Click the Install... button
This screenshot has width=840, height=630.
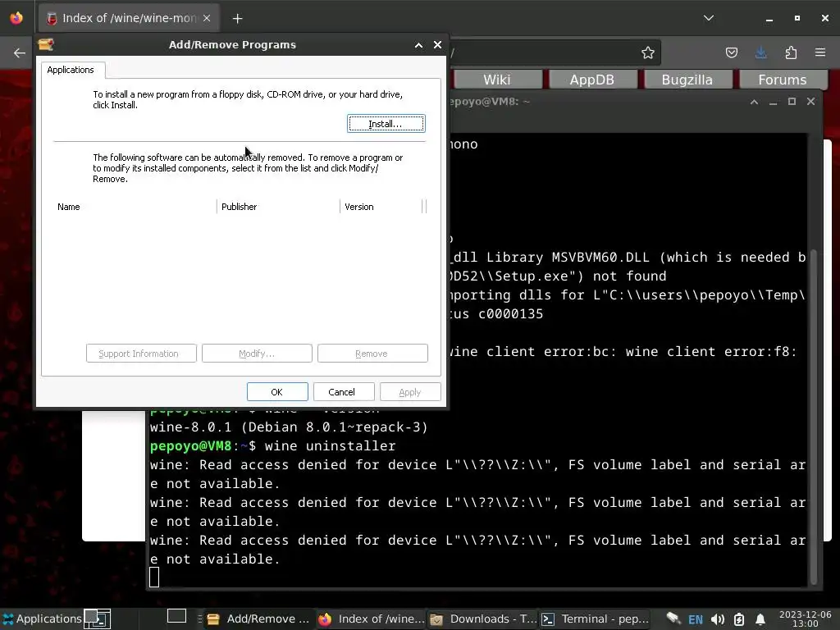point(386,124)
